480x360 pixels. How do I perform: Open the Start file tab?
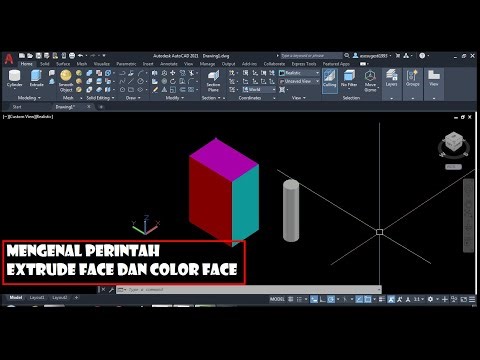coord(17,107)
